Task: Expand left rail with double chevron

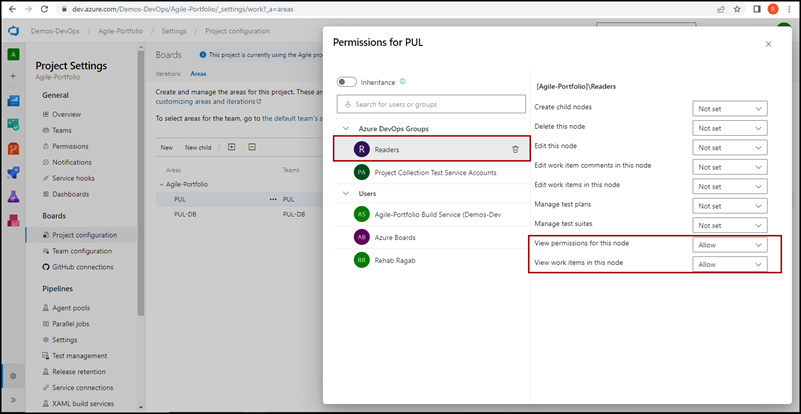Action: coord(13,400)
